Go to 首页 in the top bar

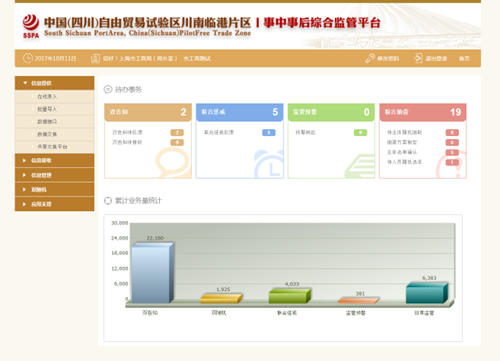[464, 59]
